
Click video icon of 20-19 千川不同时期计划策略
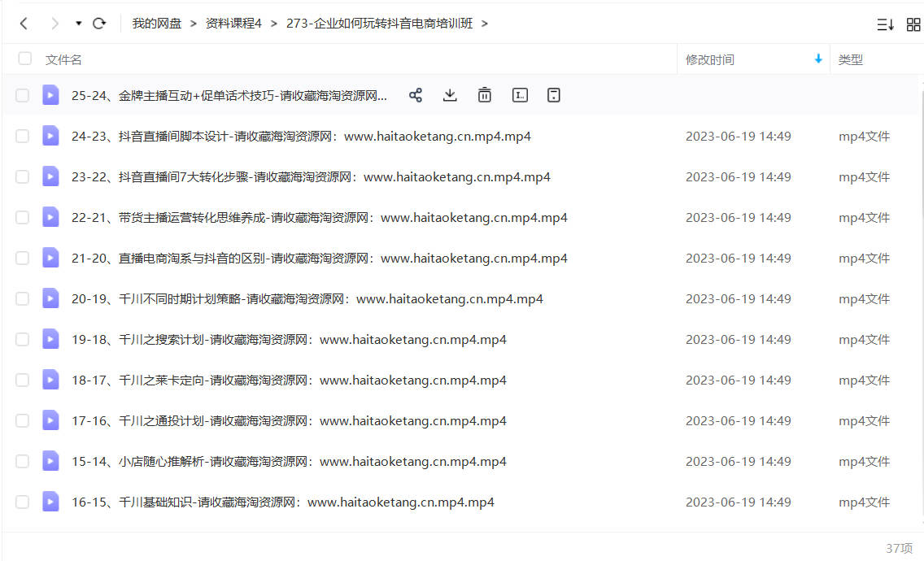coord(50,298)
